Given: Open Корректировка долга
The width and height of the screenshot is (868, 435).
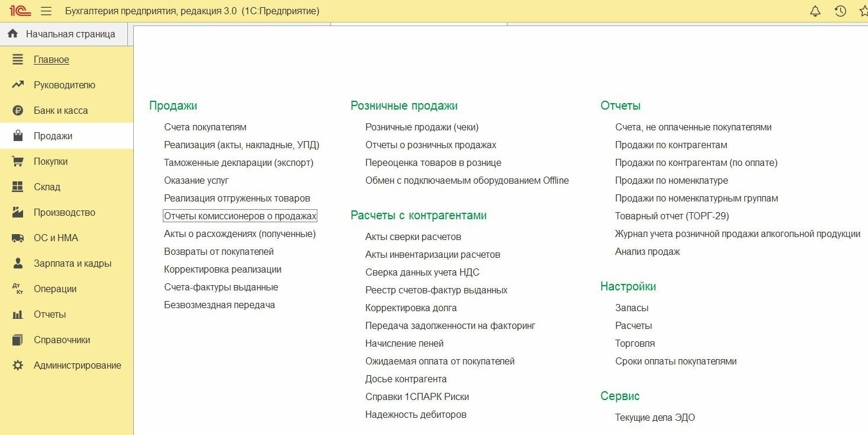Looking at the screenshot, I should 411,308.
